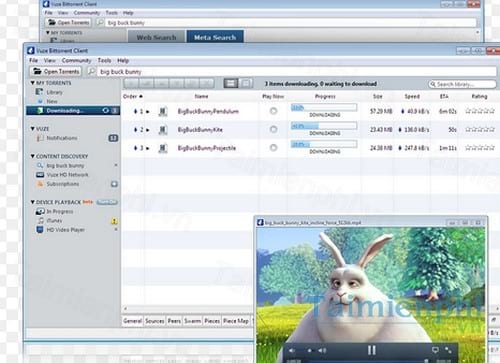Switch to the General tab
Screen dimensions: 500x363
132,321
